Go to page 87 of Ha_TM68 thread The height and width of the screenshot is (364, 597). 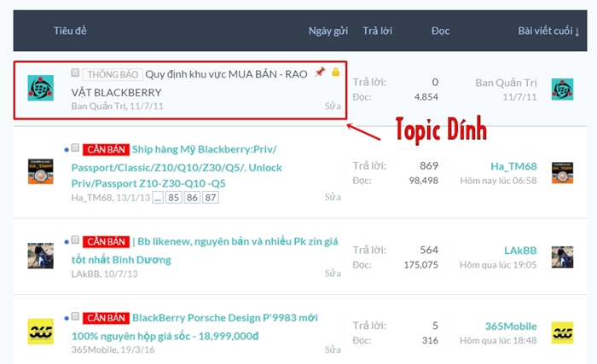(211, 198)
